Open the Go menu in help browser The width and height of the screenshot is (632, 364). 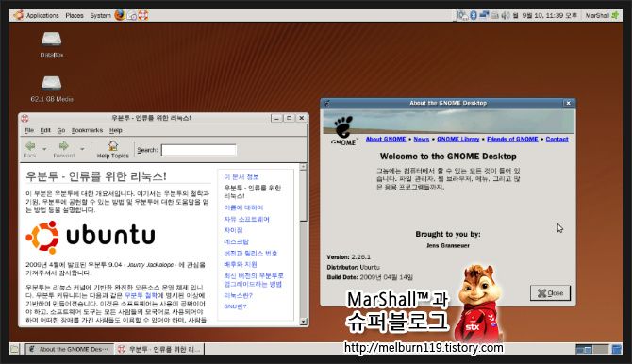click(61, 130)
